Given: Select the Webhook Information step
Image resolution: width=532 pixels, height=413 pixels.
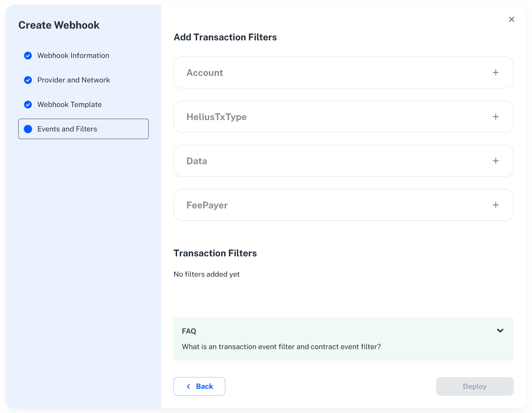Looking at the screenshot, I should (73, 56).
